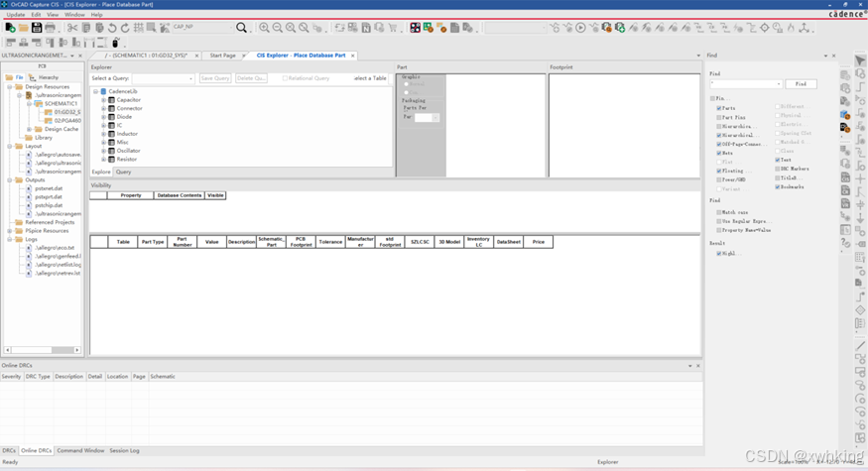Close the CIS Explorer tab

click(x=352, y=56)
